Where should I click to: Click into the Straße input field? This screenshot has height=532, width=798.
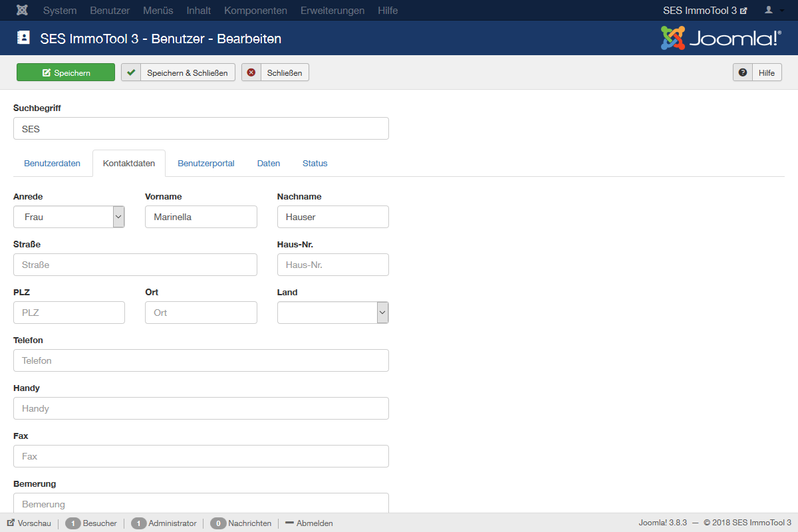[135, 265]
